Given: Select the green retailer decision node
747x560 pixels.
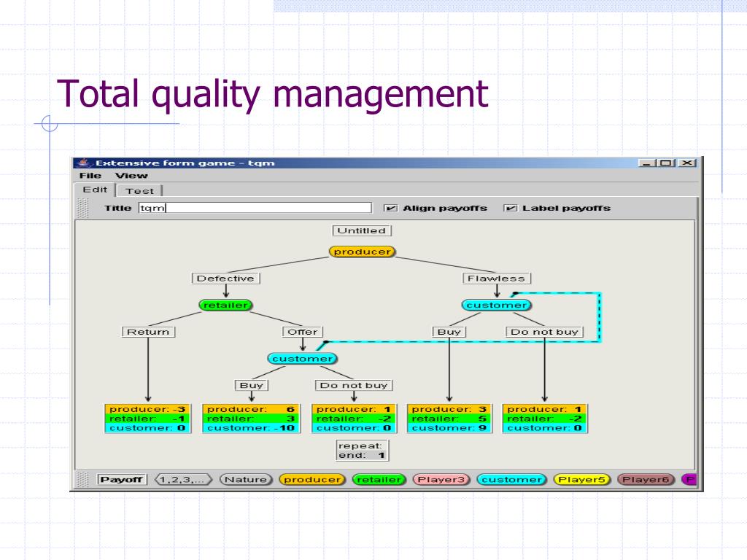Looking at the screenshot, I should (225, 306).
